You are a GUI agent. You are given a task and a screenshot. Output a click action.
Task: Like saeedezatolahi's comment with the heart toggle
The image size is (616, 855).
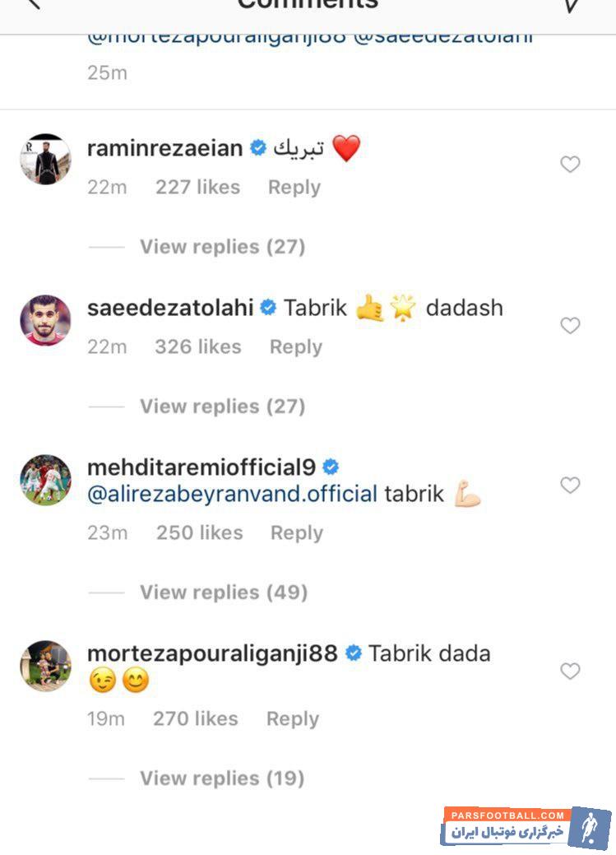570,325
